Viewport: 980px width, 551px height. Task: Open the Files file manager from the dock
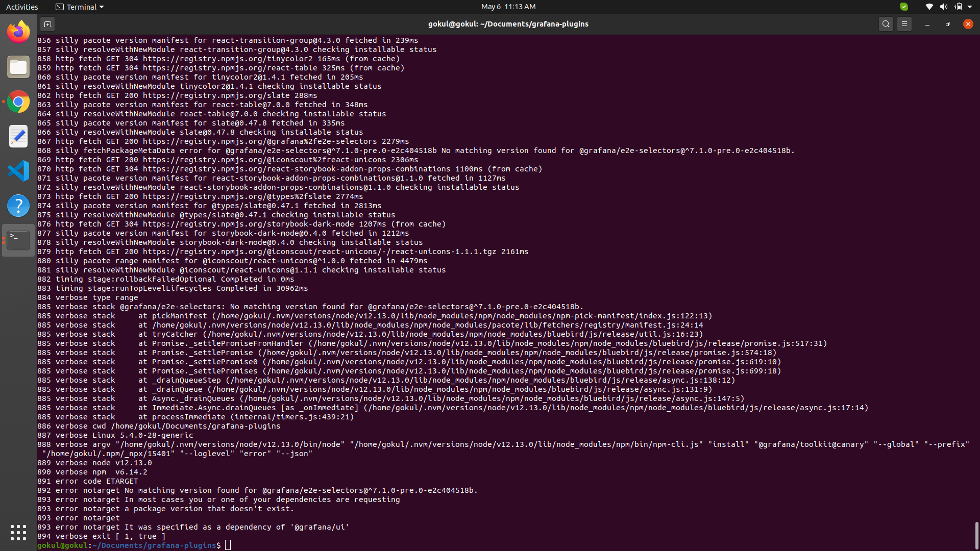[x=18, y=66]
